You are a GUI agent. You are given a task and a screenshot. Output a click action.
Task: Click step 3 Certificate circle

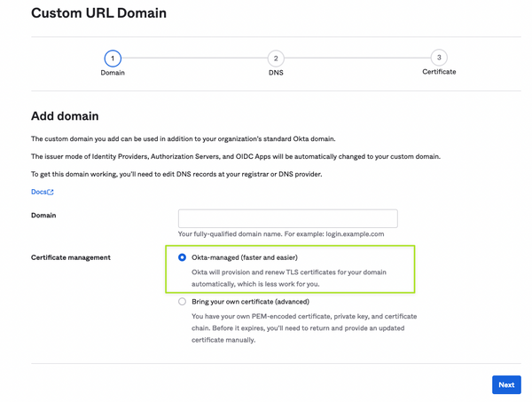pos(439,58)
